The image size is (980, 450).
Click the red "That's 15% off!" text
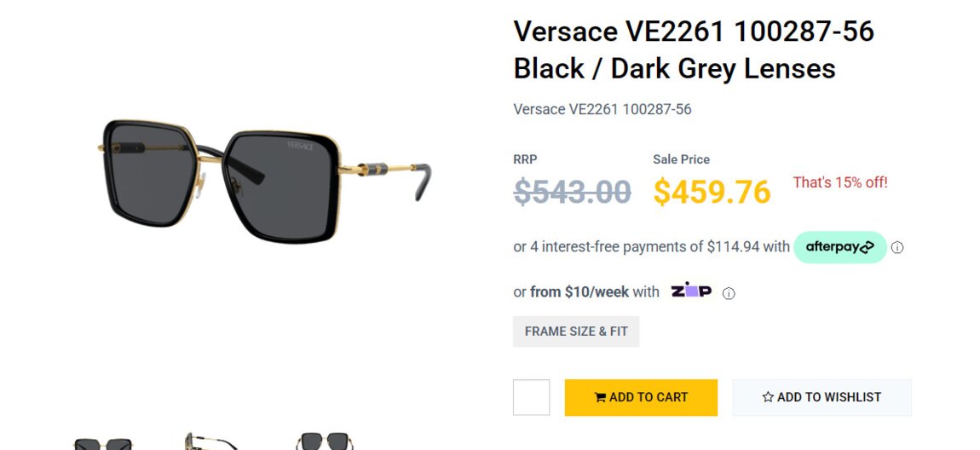tap(840, 182)
